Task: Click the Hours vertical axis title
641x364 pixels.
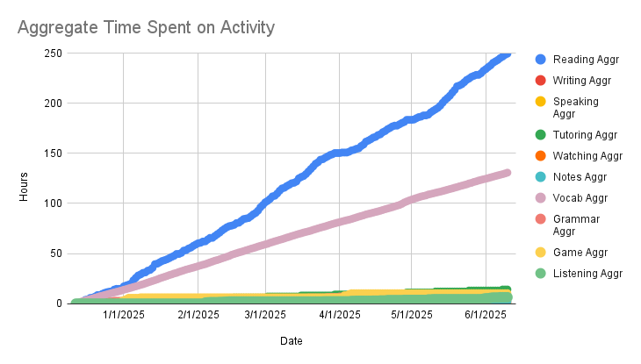Action: pos(25,178)
